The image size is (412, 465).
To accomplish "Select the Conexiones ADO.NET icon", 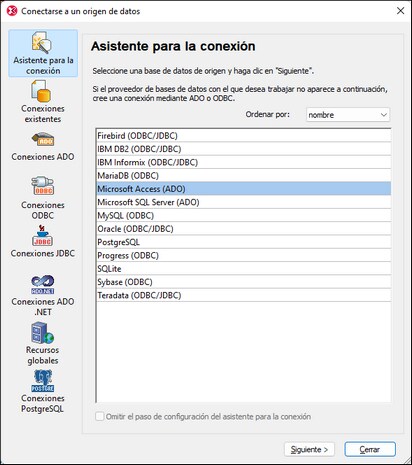I will tap(43, 284).
